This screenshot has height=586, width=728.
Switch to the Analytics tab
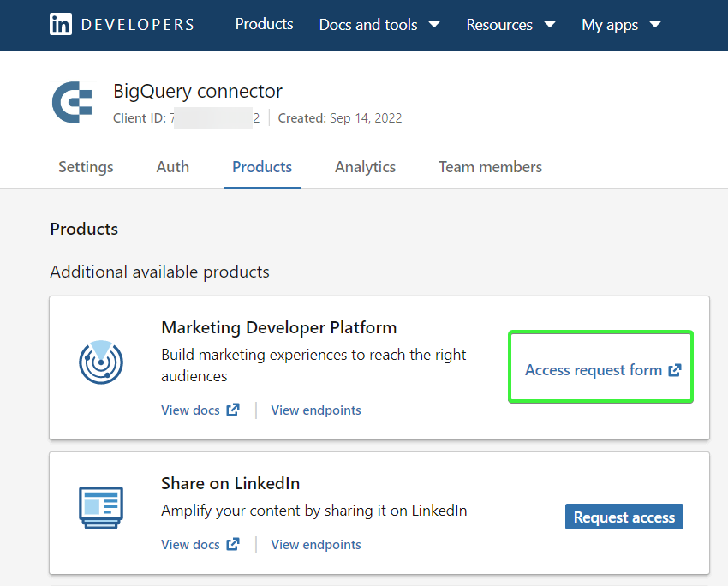pyautogui.click(x=366, y=167)
